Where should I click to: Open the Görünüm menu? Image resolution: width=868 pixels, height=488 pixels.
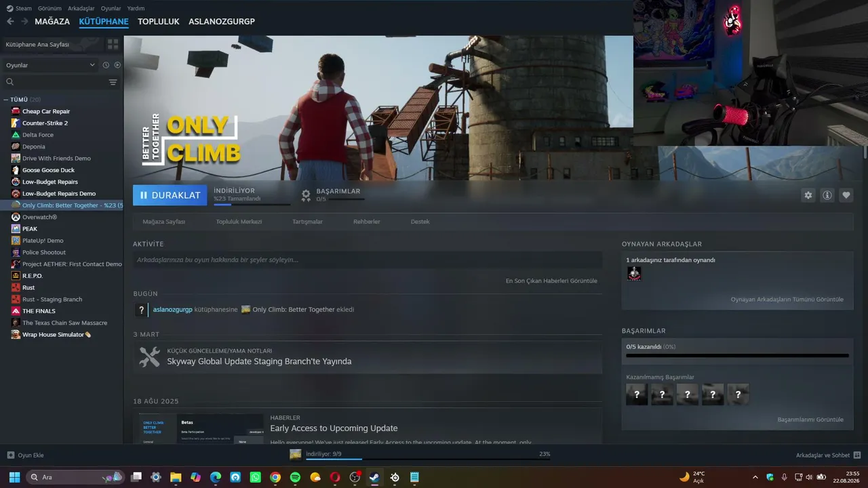(50, 8)
